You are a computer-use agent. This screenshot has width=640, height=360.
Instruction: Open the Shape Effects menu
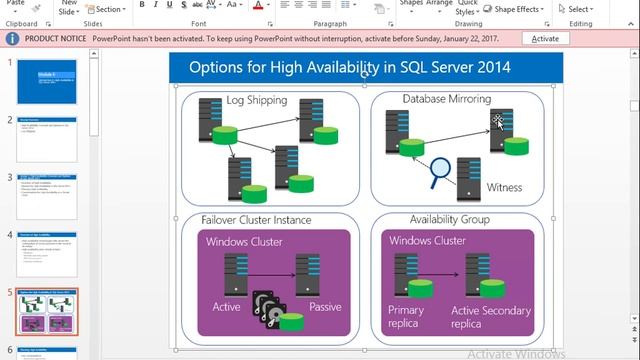513,9
